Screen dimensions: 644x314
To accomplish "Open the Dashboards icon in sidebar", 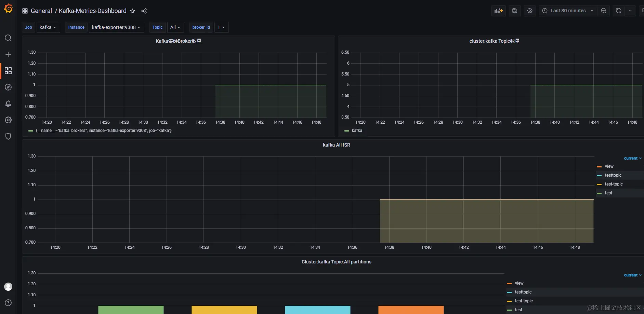I will pyautogui.click(x=8, y=71).
